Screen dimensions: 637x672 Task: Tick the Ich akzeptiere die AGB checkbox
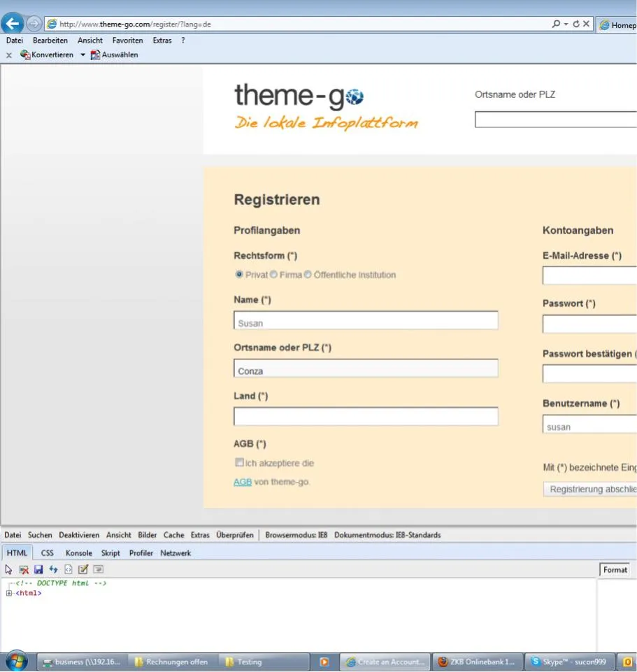239,462
